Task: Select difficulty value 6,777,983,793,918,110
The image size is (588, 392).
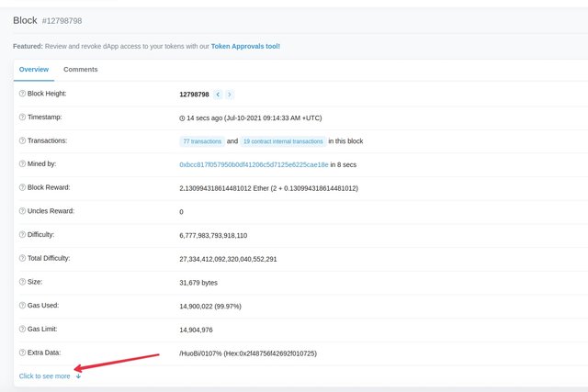Action: 213,235
